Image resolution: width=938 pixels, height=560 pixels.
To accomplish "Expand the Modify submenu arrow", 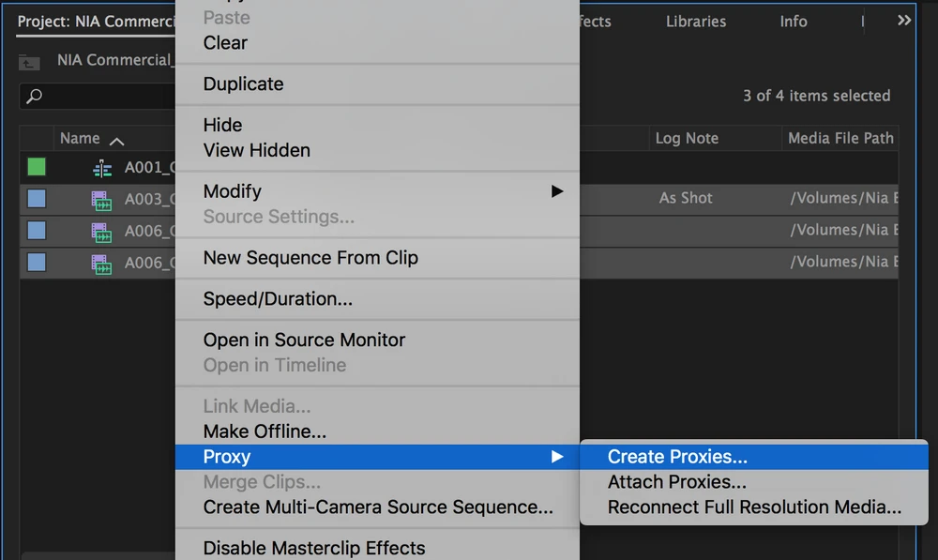I will point(557,191).
